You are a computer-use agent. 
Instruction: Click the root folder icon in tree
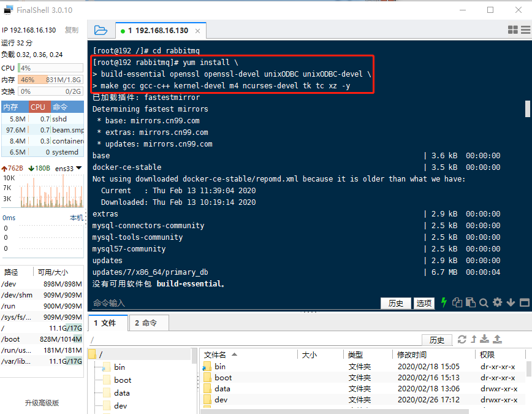click(93, 355)
